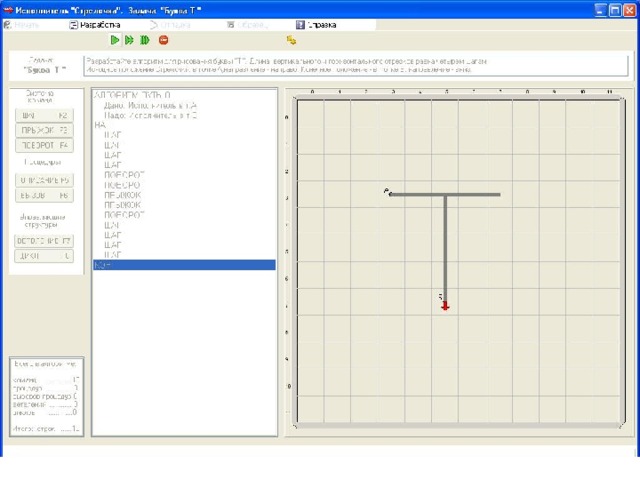Maximize the Стрелочка window

click(x=615, y=10)
